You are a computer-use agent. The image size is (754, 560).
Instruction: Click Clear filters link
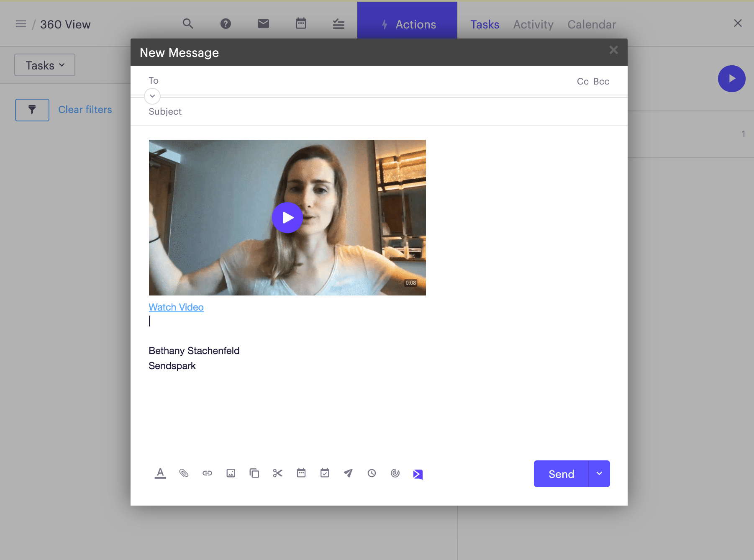point(85,110)
